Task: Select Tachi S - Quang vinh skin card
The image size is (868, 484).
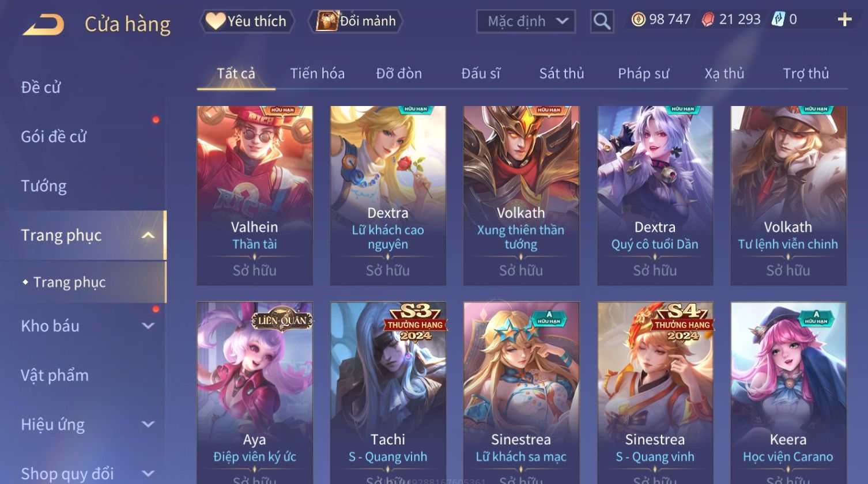Action: (x=388, y=393)
